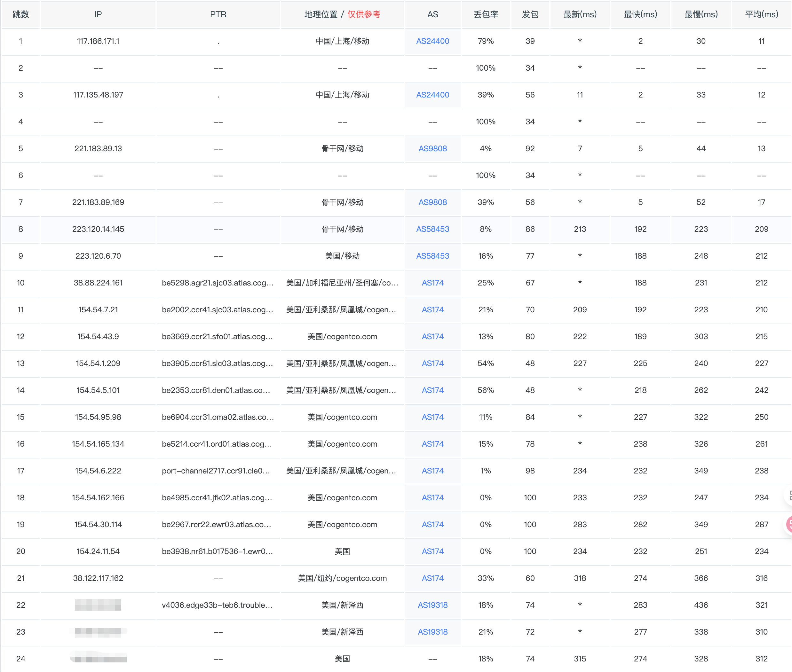
Task: Open AS58453 link for 223.120.6.70
Action: pos(432,256)
